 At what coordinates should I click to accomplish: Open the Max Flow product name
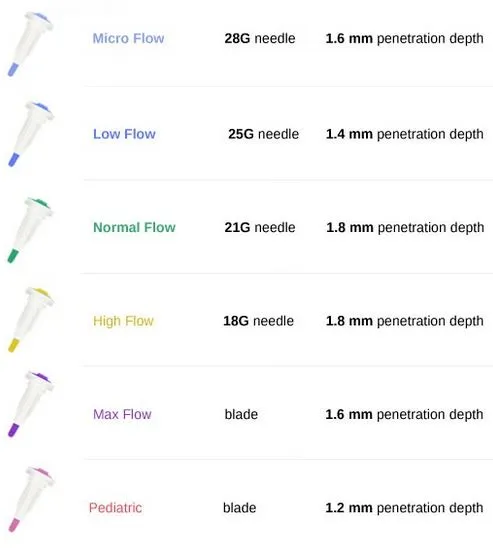click(122, 414)
